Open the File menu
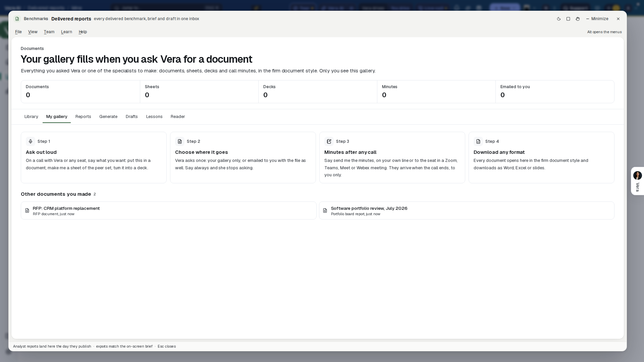 (x=18, y=32)
